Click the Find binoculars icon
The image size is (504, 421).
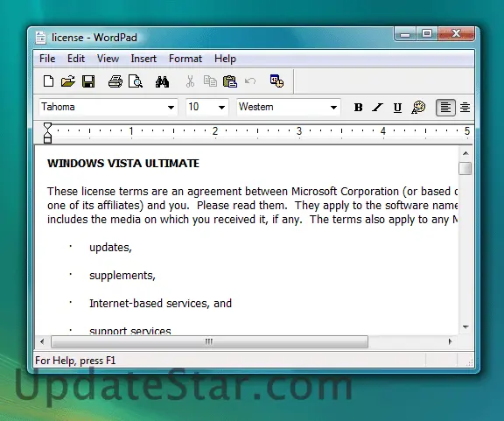pyautogui.click(x=163, y=81)
